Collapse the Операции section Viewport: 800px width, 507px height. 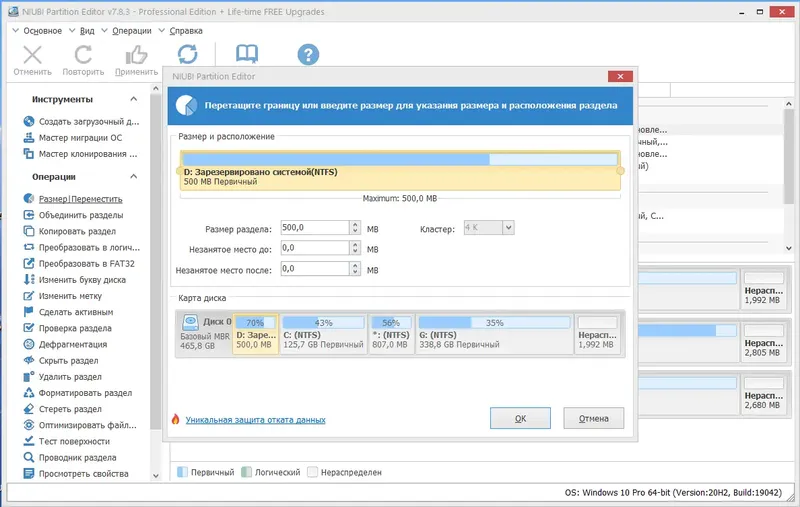(x=134, y=176)
